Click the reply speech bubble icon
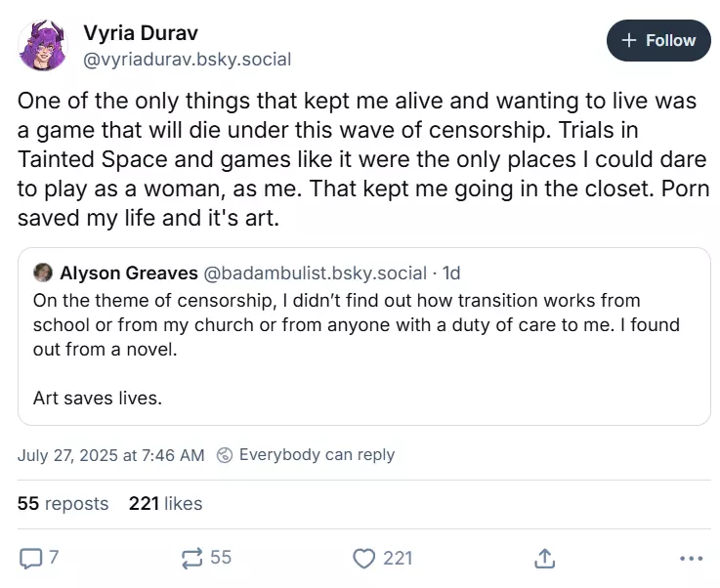720x588 pixels. [x=31, y=558]
